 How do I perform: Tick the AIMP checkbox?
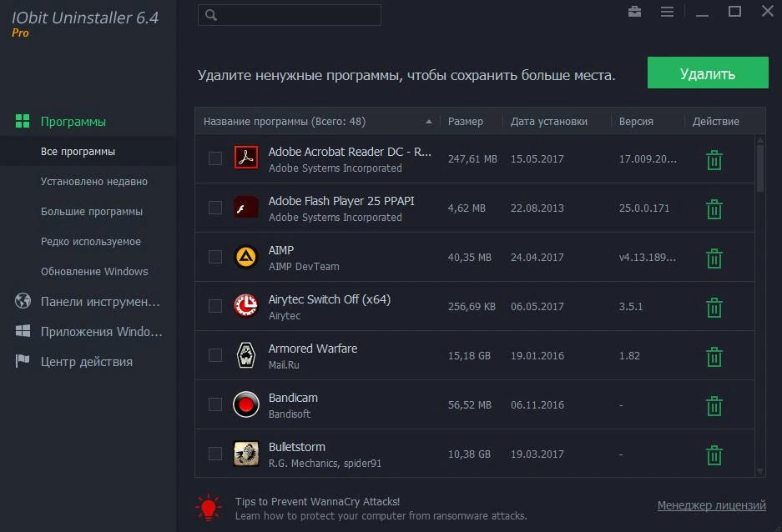click(215, 257)
